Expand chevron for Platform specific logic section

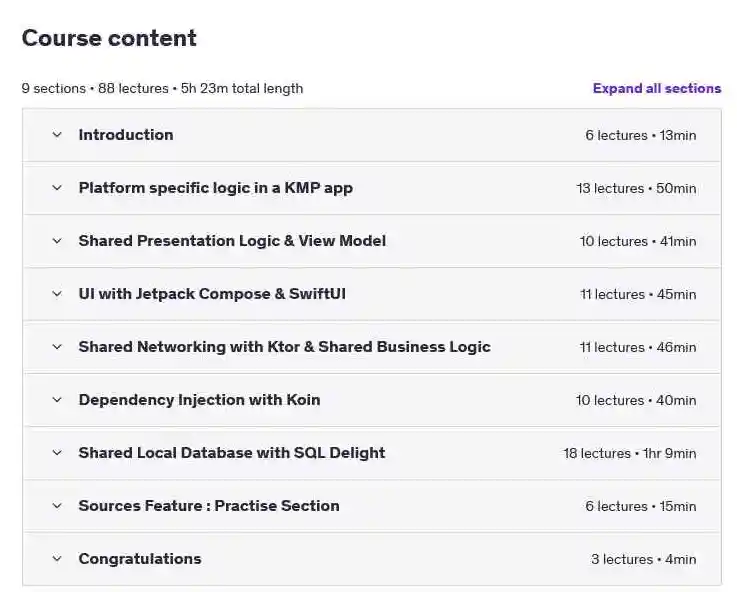coord(57,188)
